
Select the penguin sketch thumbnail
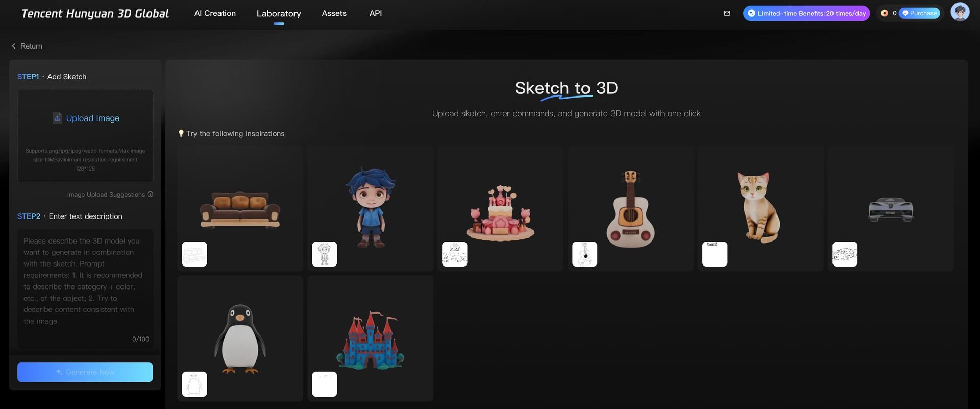coord(194,384)
